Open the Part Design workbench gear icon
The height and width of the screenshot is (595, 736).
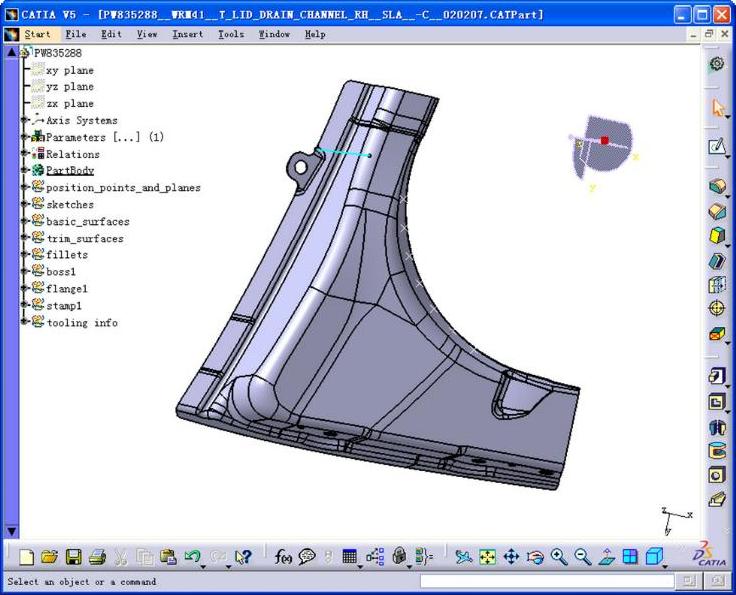tap(717, 63)
